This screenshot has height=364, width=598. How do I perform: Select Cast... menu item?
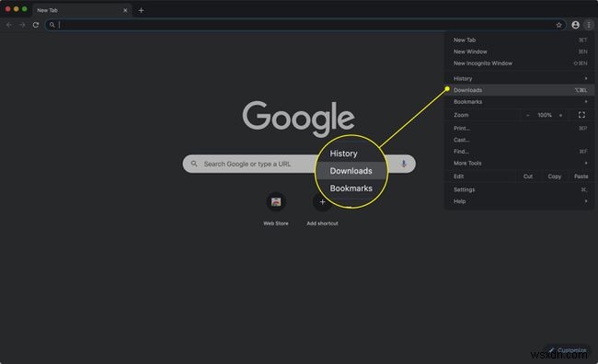[x=520, y=140]
